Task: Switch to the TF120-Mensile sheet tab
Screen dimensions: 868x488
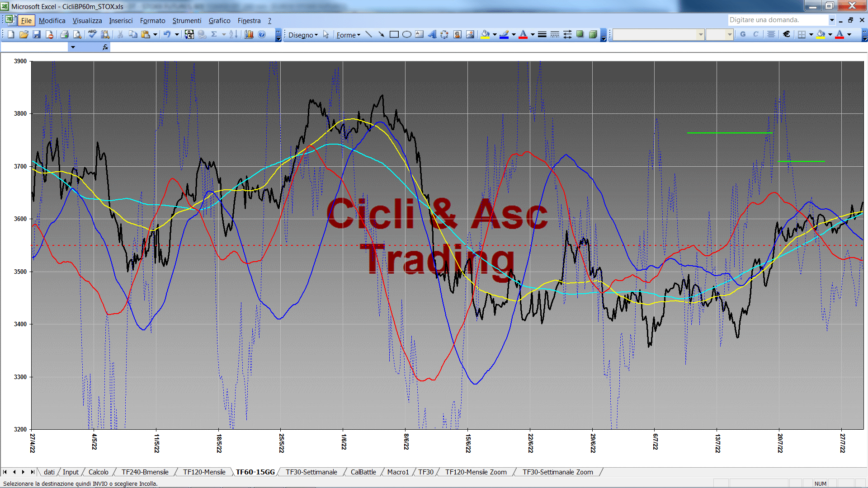Action: coord(204,472)
